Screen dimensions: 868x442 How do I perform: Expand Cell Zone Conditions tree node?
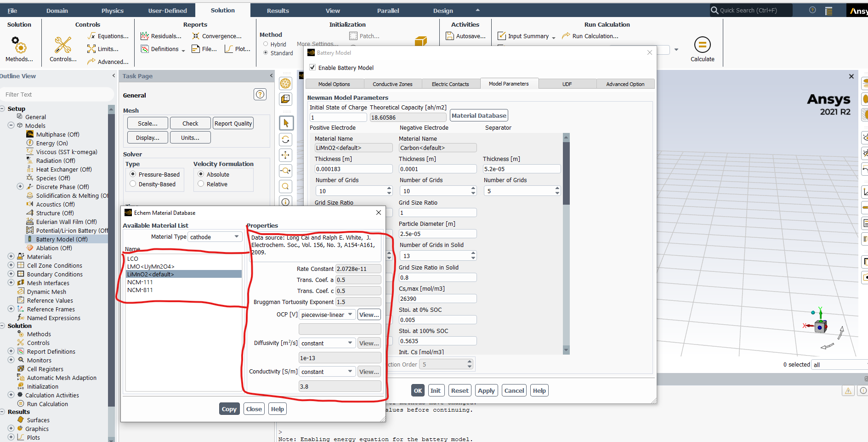11,265
